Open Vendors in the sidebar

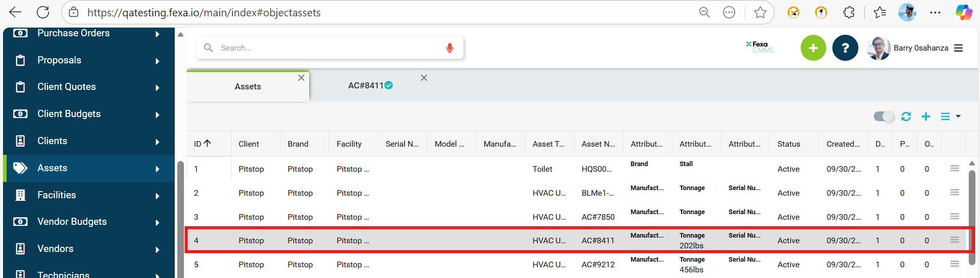click(55, 249)
